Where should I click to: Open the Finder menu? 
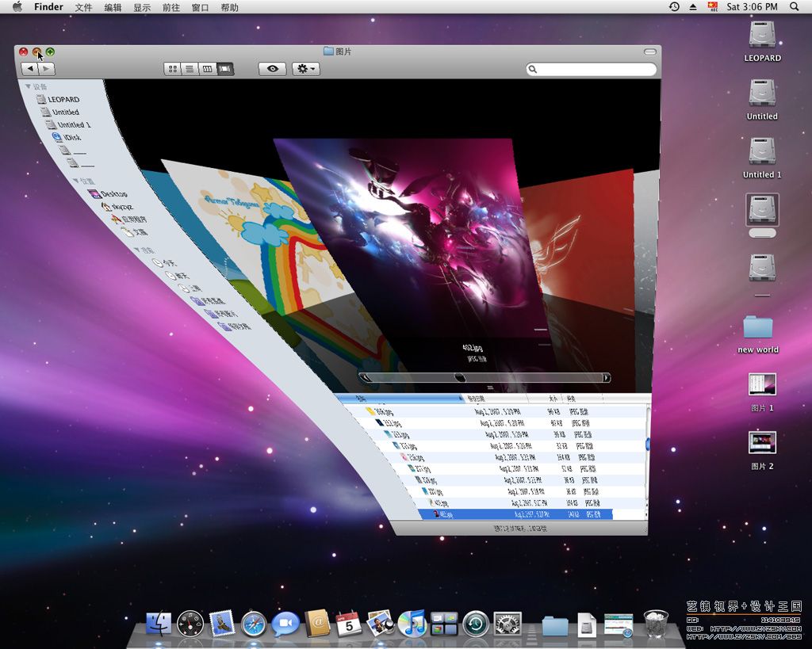pos(48,6)
